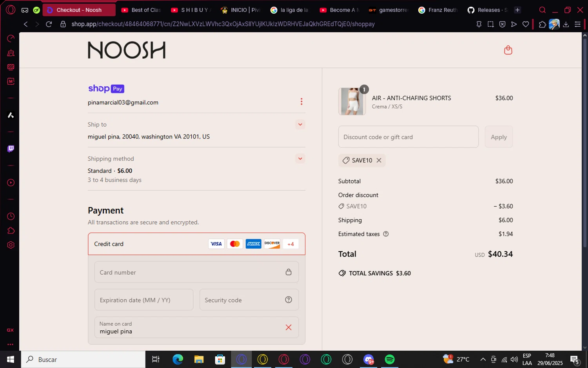Open Settings gear icon in sidebar
This screenshot has height=368, width=588.
[11, 245]
